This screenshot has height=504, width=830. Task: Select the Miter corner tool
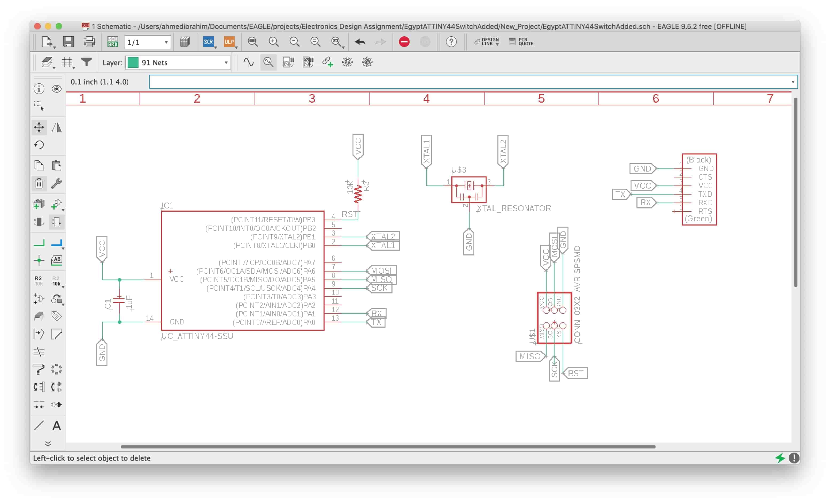point(57,334)
